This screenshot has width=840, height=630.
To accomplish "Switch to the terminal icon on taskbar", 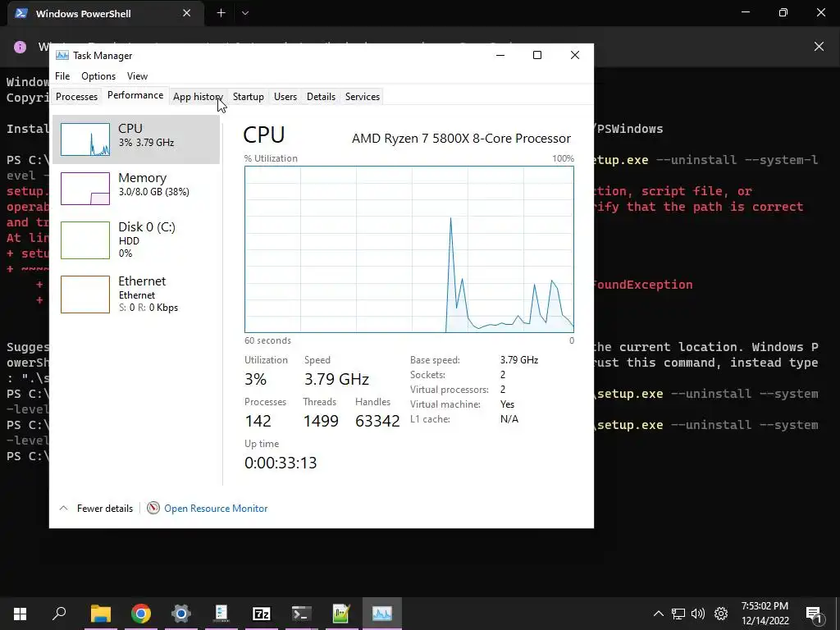I will click(301, 614).
